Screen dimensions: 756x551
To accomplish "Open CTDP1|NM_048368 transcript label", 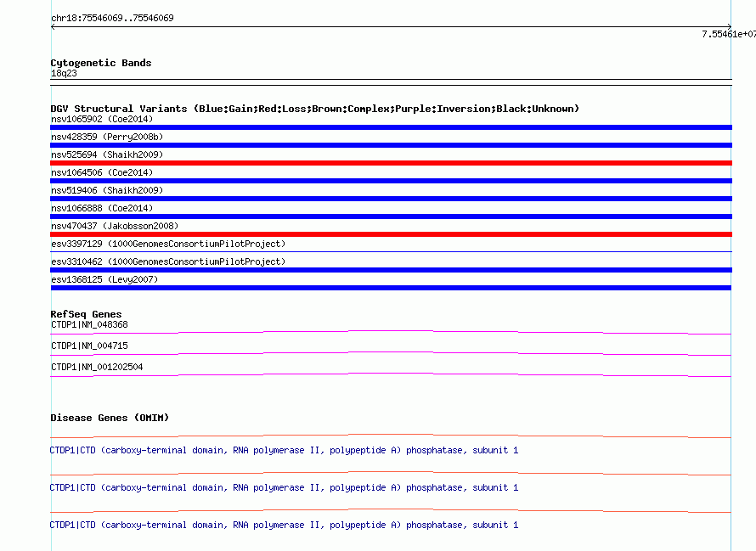I will coord(89,325).
